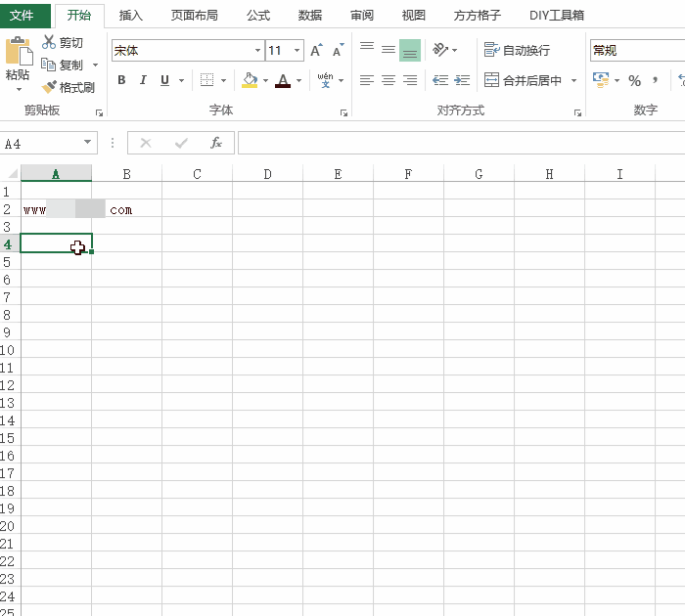Click the Select All corner triangle
The width and height of the screenshot is (685, 616).
click(x=12, y=173)
